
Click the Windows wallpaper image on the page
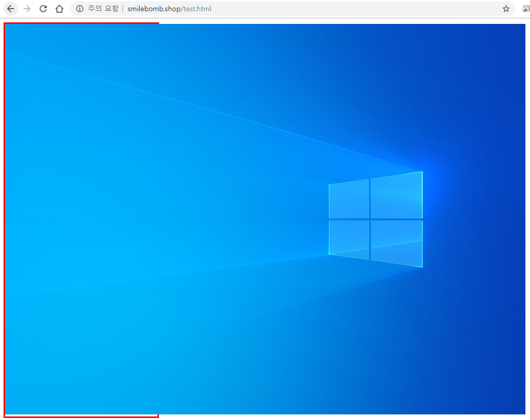click(x=265, y=219)
